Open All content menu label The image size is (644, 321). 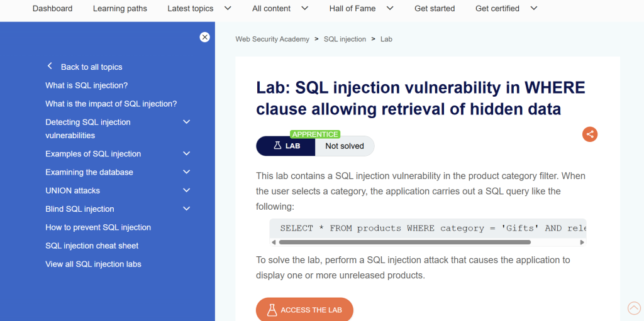[x=272, y=8]
